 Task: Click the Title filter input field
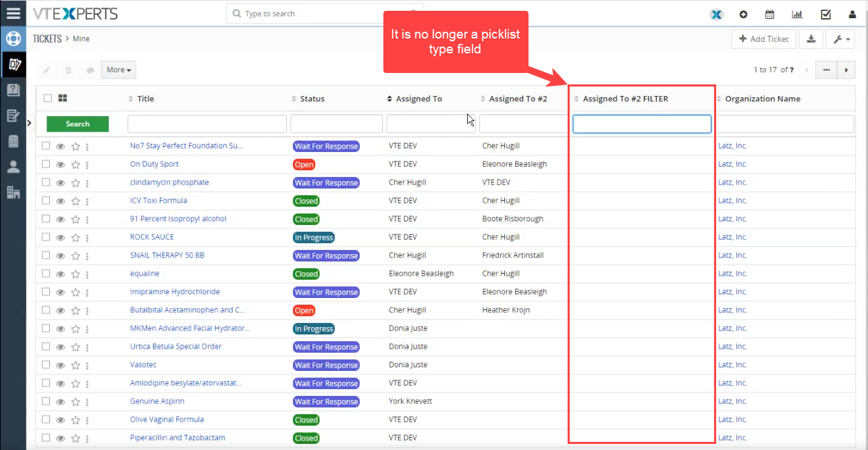point(207,124)
